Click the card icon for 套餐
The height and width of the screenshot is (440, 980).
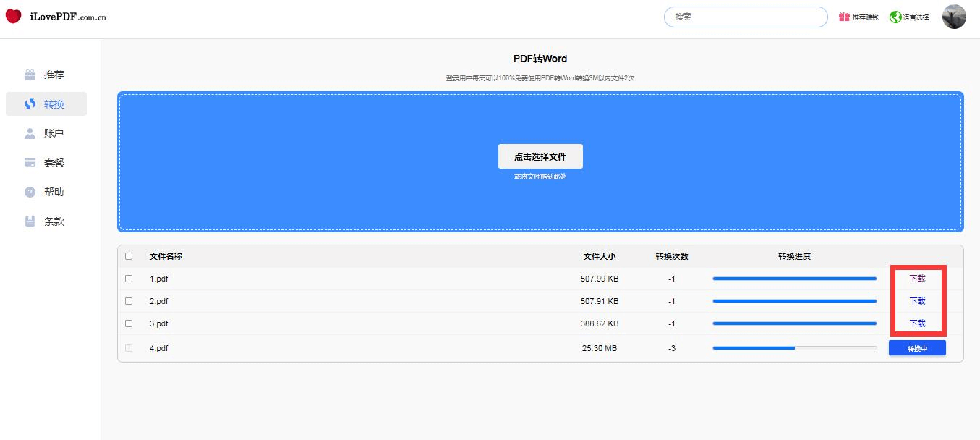[30, 163]
